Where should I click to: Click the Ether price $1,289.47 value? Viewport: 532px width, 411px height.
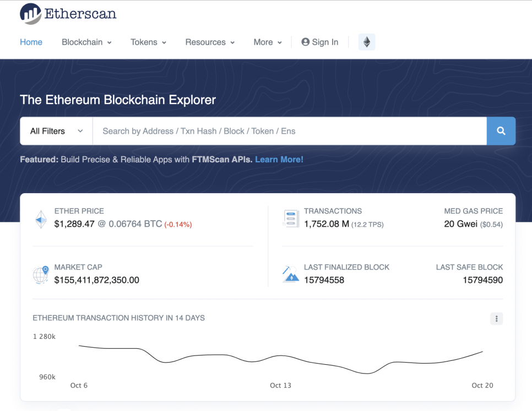[x=74, y=224]
